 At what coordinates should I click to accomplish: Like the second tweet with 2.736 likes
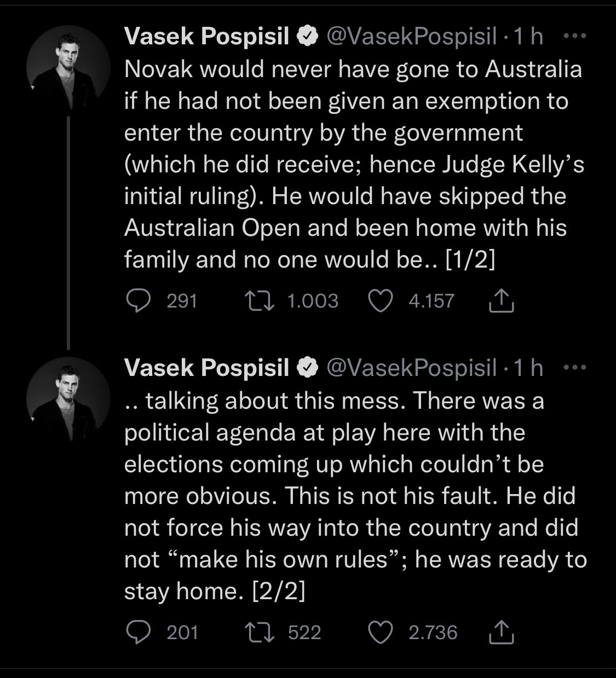click(x=381, y=633)
